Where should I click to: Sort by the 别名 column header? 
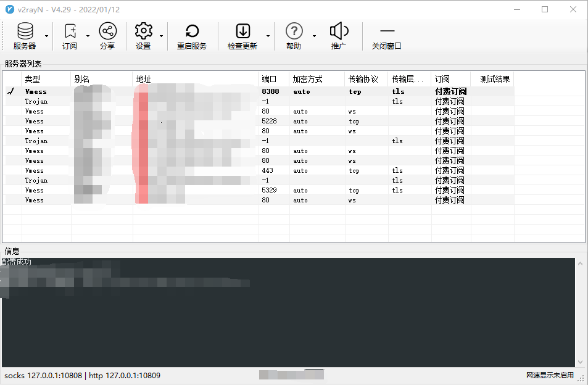pos(102,79)
